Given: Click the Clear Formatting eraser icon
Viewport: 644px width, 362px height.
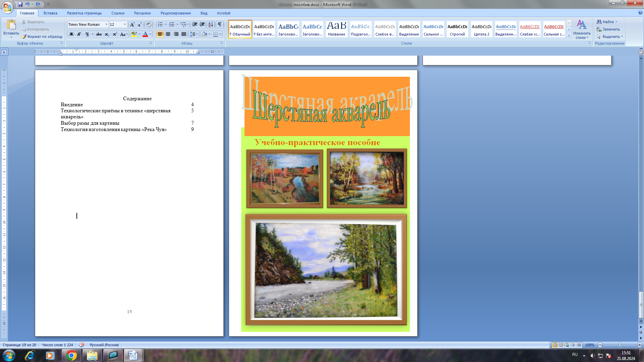Looking at the screenshot, I should [x=149, y=24].
